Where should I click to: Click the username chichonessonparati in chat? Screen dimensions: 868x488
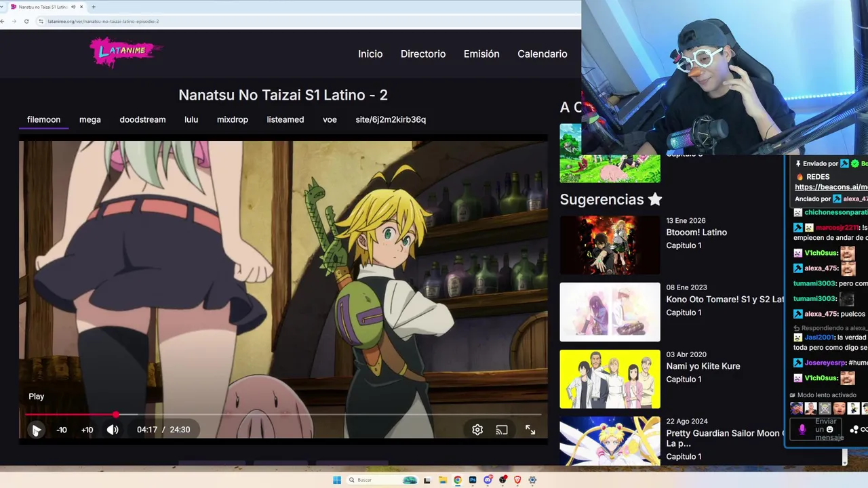click(836, 212)
